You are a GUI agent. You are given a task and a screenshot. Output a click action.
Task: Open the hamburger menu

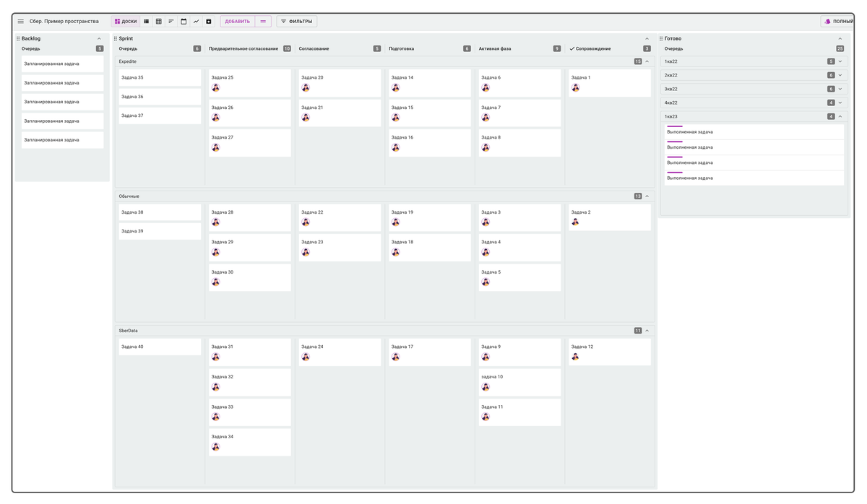pos(21,22)
